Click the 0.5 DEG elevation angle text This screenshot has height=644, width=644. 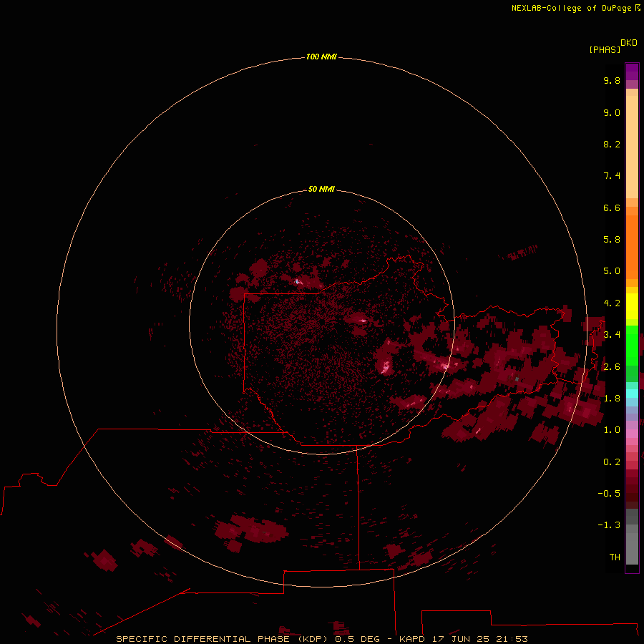[x=357, y=639]
